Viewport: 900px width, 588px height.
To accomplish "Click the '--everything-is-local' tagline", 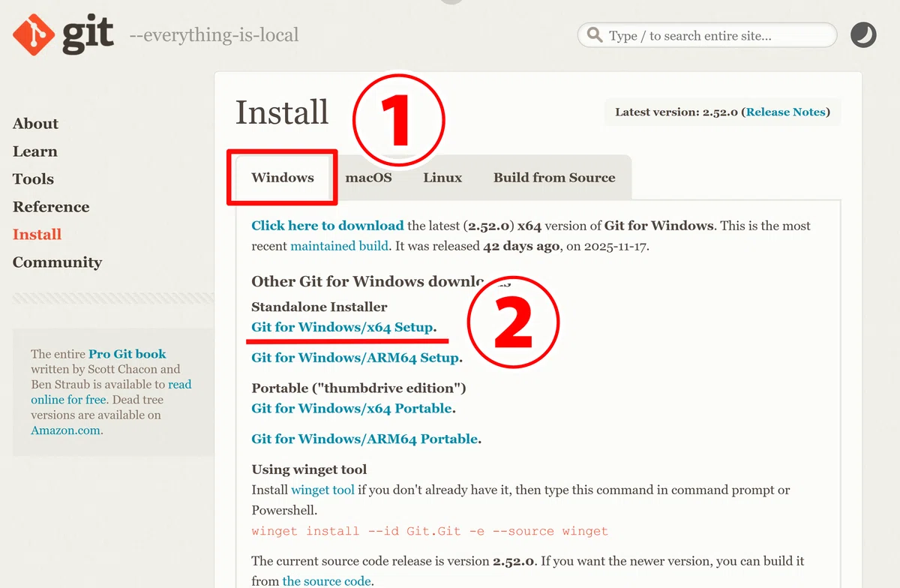I will (x=214, y=35).
